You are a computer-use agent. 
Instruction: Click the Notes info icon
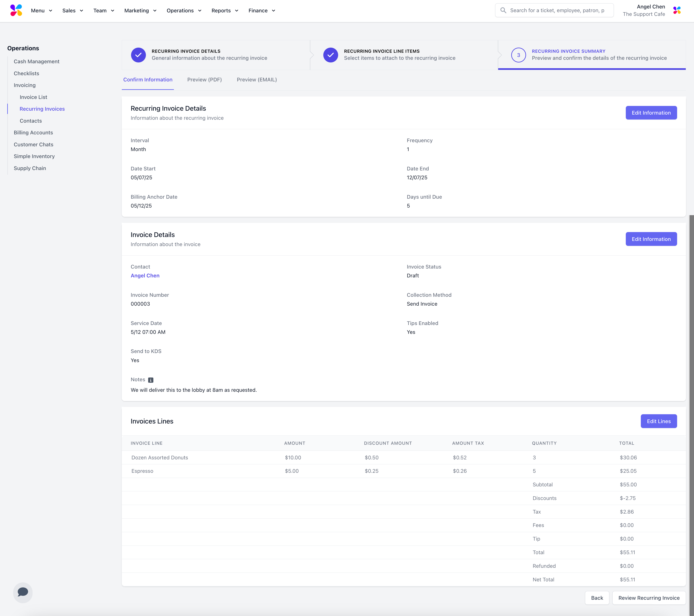pyautogui.click(x=151, y=380)
